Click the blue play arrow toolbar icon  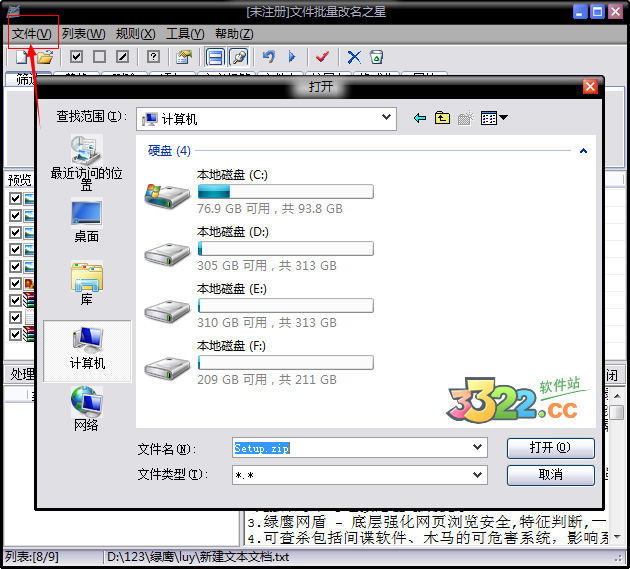point(292,57)
